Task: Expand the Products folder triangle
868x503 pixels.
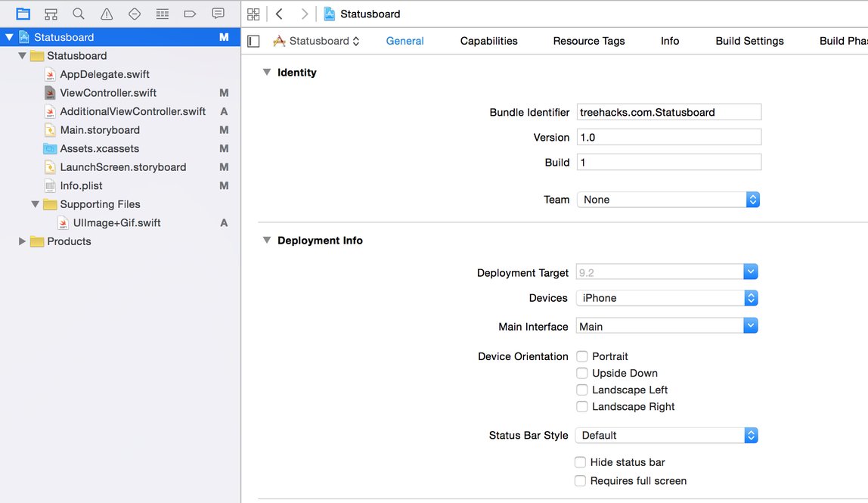Action: pos(22,241)
